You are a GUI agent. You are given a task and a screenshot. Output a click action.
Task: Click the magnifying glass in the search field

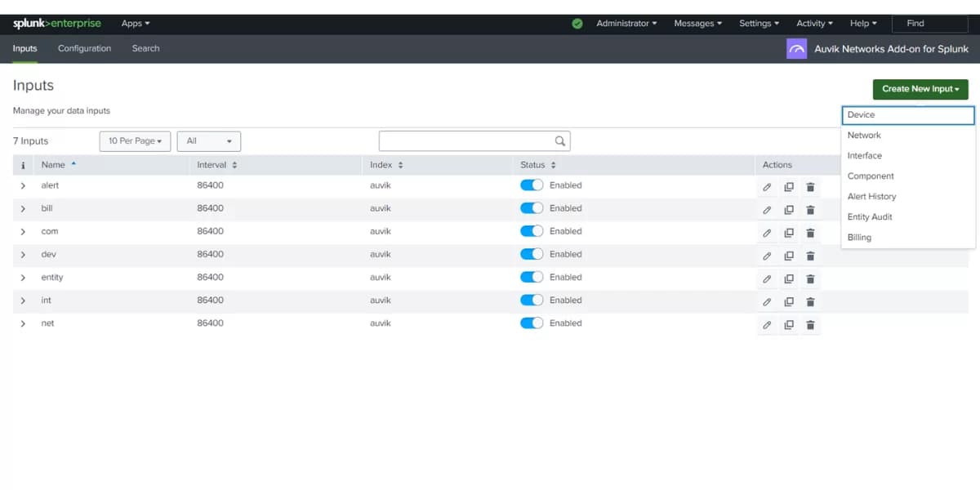coord(559,140)
